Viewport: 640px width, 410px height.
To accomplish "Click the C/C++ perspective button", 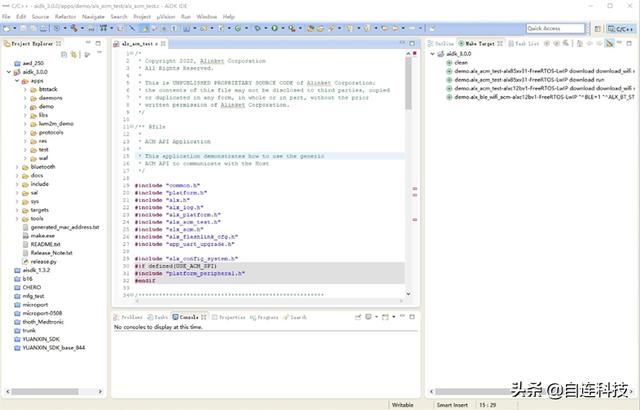I will click(620, 29).
